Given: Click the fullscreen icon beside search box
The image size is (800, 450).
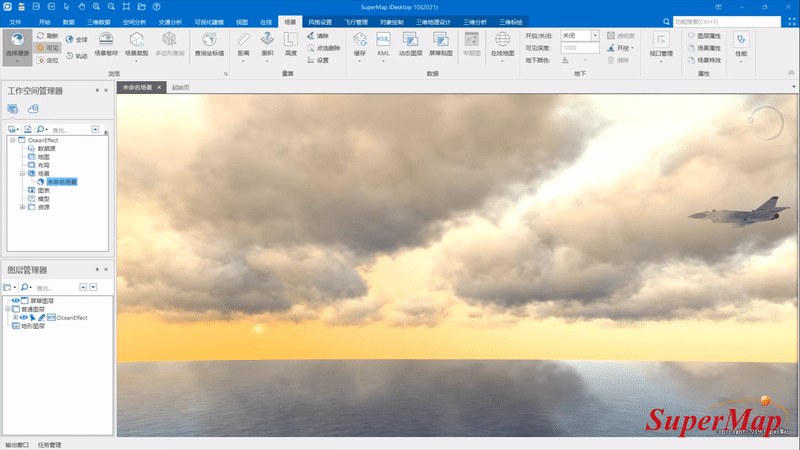Looking at the screenshot, I should [792, 21].
